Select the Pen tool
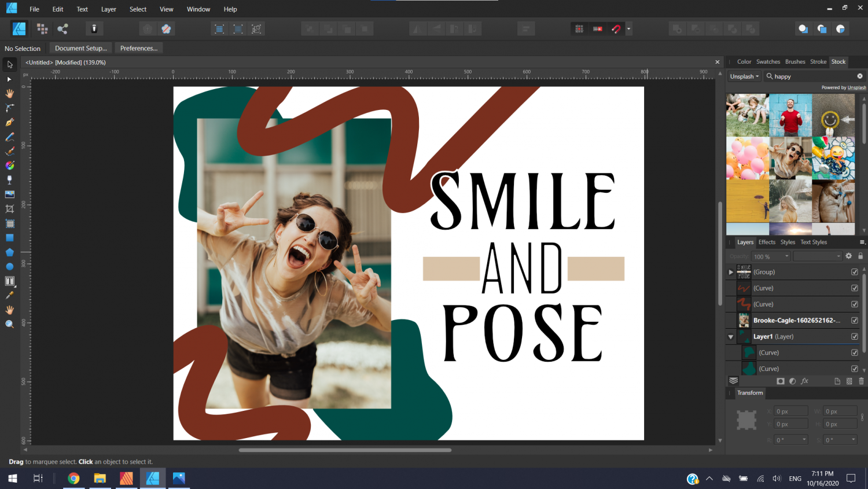Viewport: 868px width, 489px height. click(10, 122)
